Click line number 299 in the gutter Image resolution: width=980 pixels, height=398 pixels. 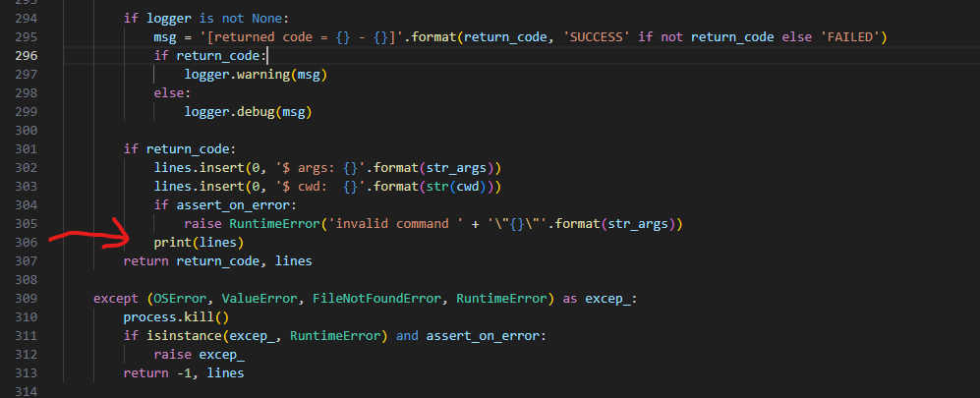(x=27, y=112)
